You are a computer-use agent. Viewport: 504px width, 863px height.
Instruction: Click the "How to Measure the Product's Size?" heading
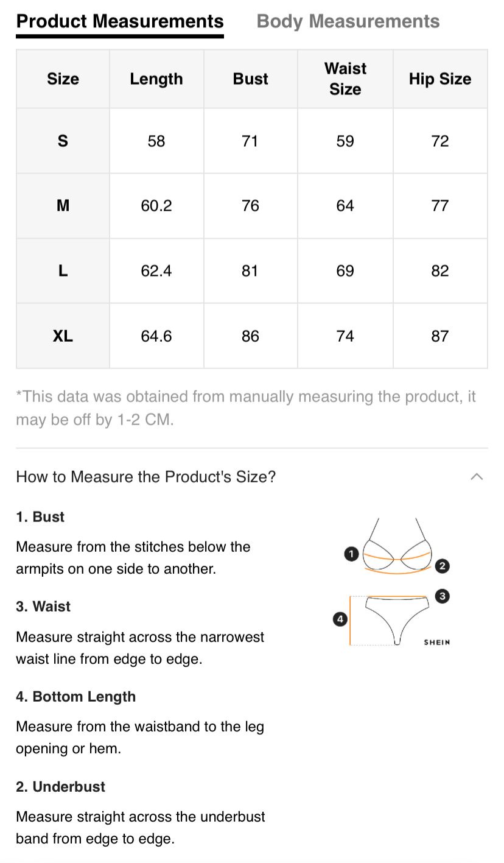(146, 476)
